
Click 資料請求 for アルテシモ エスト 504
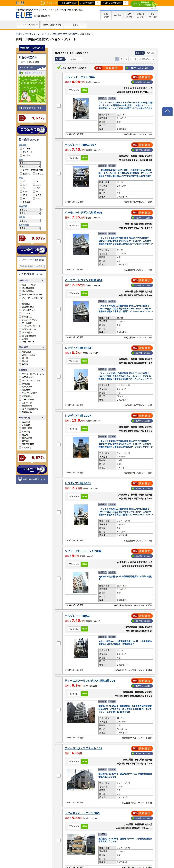142,77
